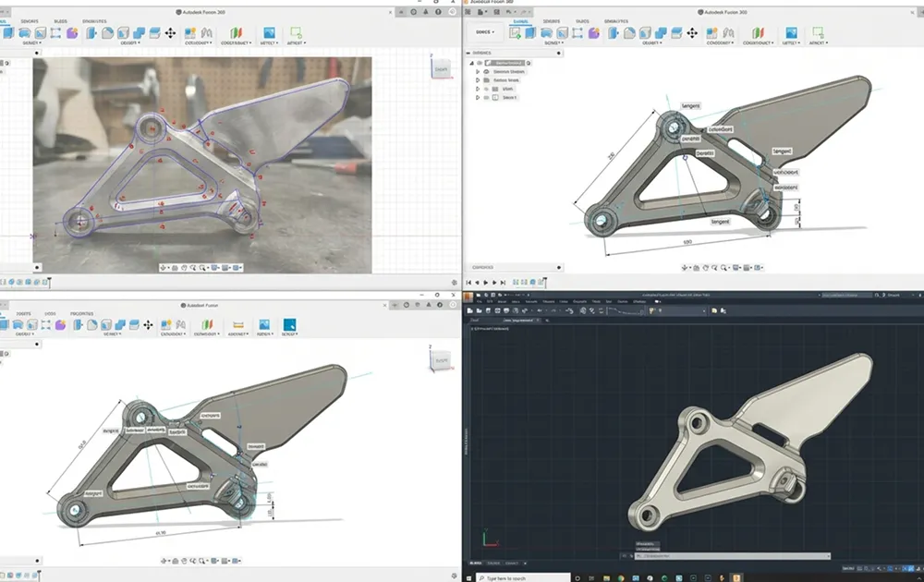Select the Move/Copy arrows icon in reference photo window
Image resolution: width=924 pixels, height=582 pixels.
pos(170,32)
